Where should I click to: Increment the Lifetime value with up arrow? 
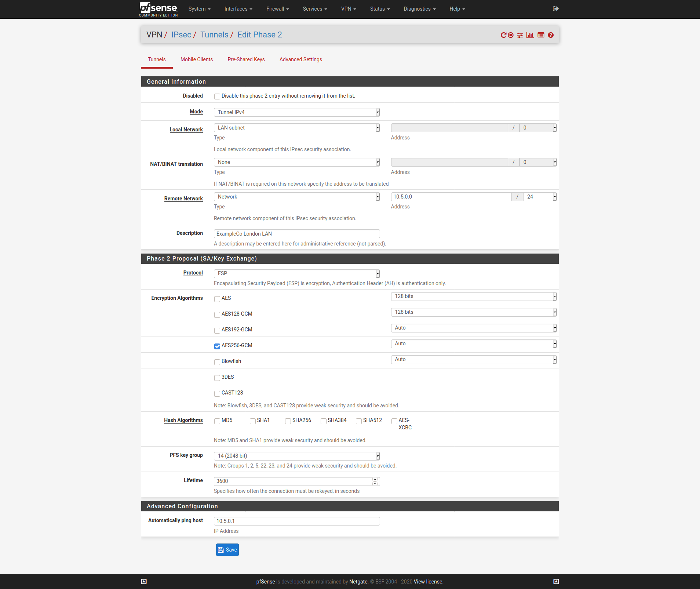coord(375,479)
